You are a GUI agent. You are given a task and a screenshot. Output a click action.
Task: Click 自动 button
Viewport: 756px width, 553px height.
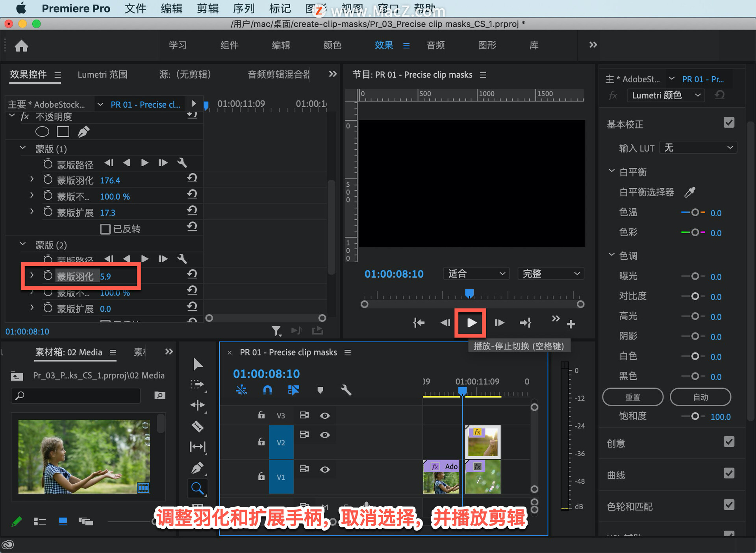700,397
